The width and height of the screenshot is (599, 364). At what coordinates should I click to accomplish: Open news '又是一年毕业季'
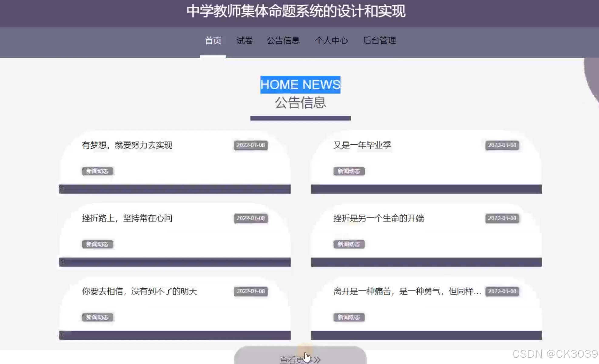click(362, 145)
